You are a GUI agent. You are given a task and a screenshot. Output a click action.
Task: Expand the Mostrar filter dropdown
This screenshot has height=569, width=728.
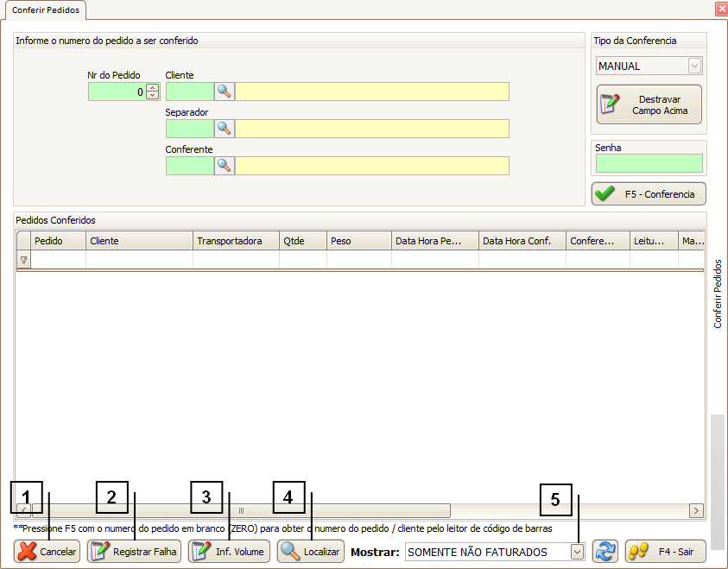click(578, 551)
